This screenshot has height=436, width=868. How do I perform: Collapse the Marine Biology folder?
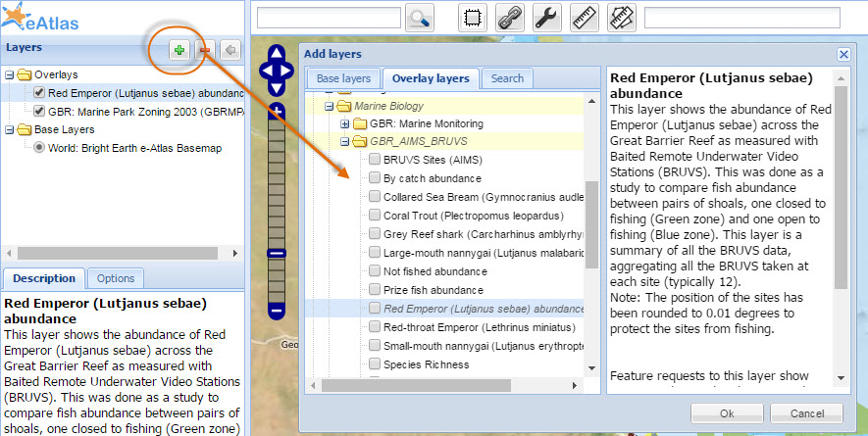click(x=329, y=106)
